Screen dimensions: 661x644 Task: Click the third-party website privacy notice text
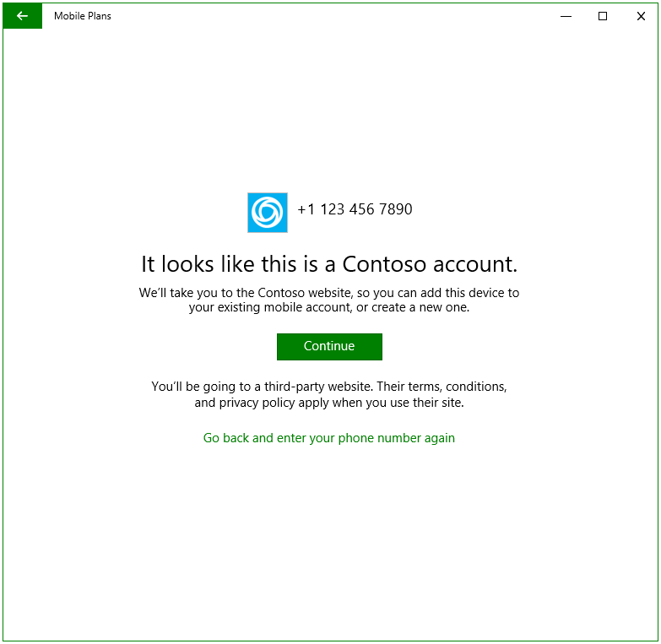click(x=329, y=394)
